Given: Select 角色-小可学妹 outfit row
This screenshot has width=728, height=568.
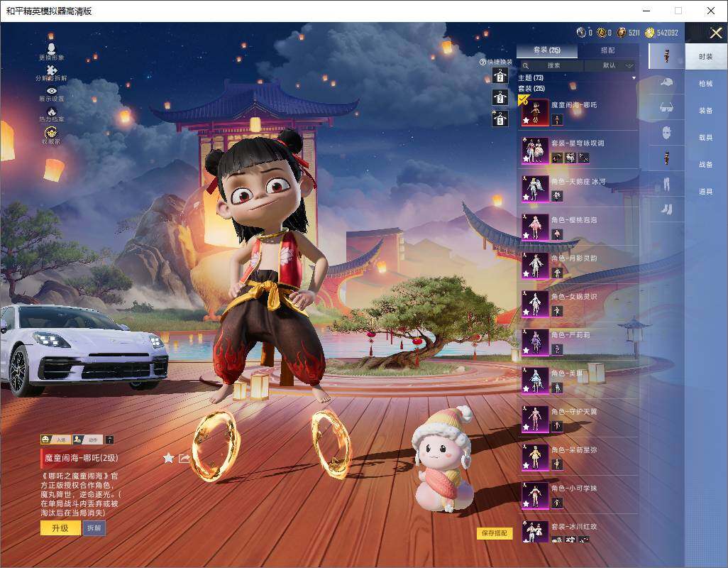Looking at the screenshot, I should click(x=578, y=496).
